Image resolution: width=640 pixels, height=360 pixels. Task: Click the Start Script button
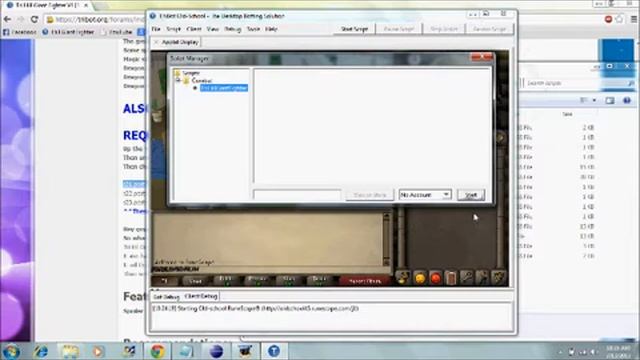click(354, 29)
